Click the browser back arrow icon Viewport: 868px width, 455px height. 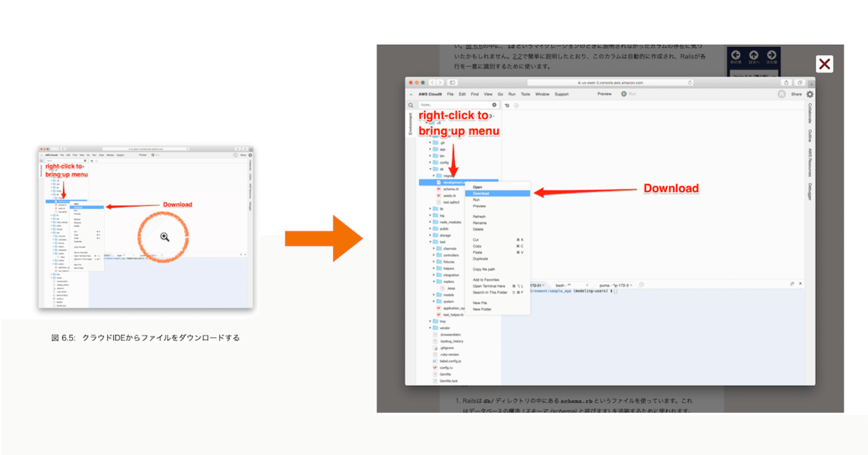[432, 81]
